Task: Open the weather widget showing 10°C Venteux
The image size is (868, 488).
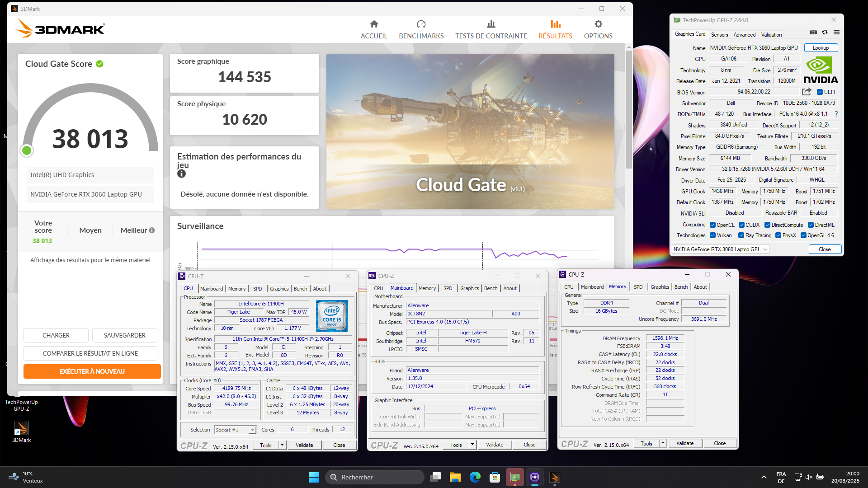Action: pyautogui.click(x=26, y=477)
